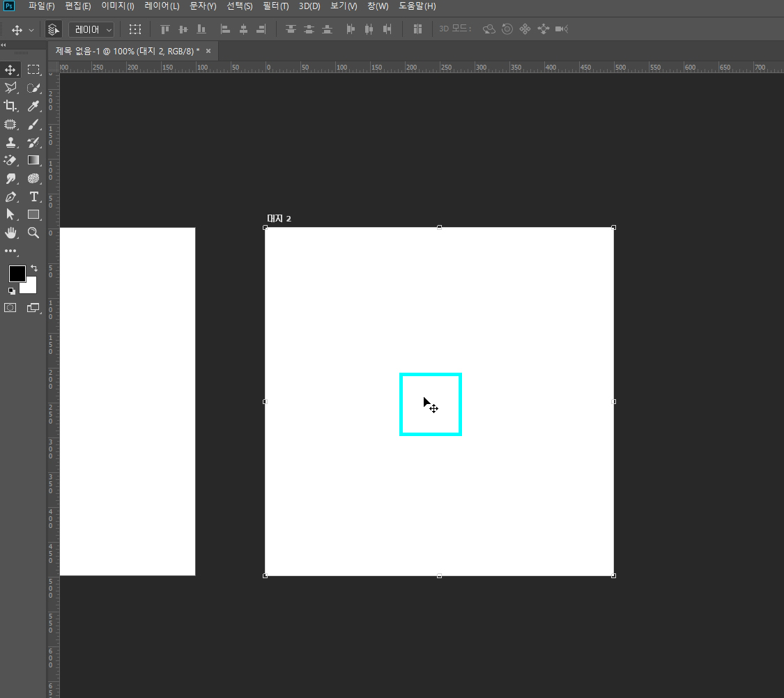Image resolution: width=784 pixels, height=698 pixels.
Task: Select the Quick Selection tool
Action: [33, 88]
